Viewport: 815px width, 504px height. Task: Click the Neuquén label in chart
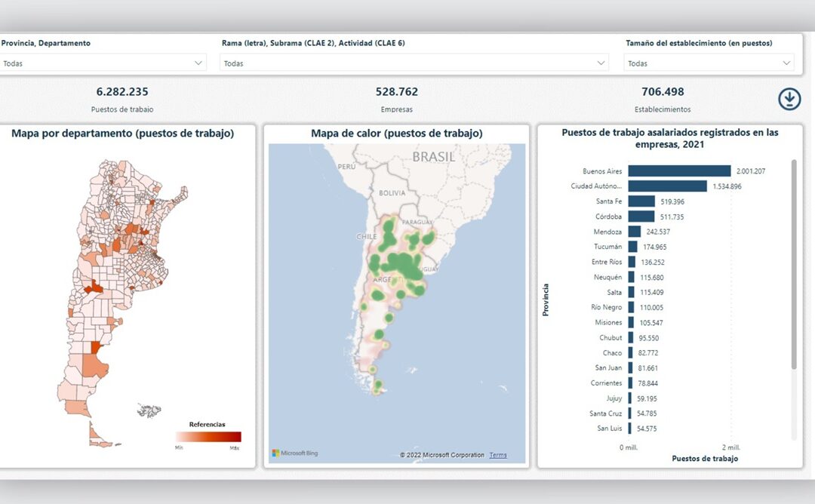coord(607,277)
